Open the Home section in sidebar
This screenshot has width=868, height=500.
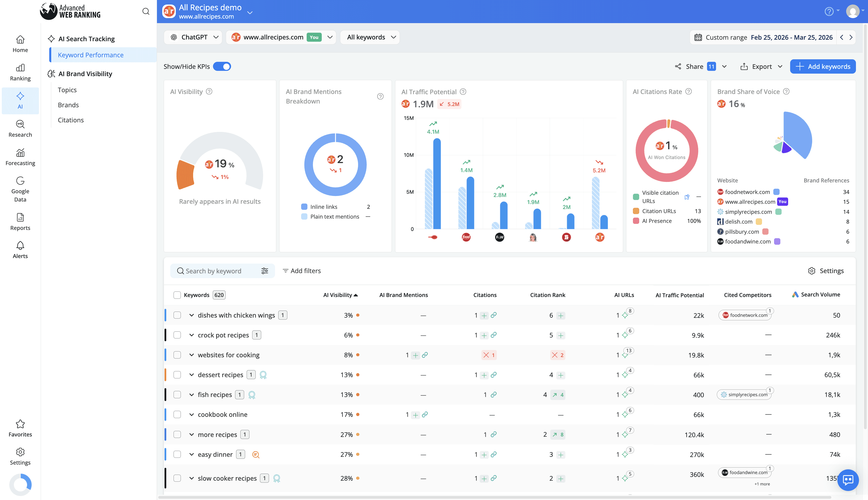[20, 44]
